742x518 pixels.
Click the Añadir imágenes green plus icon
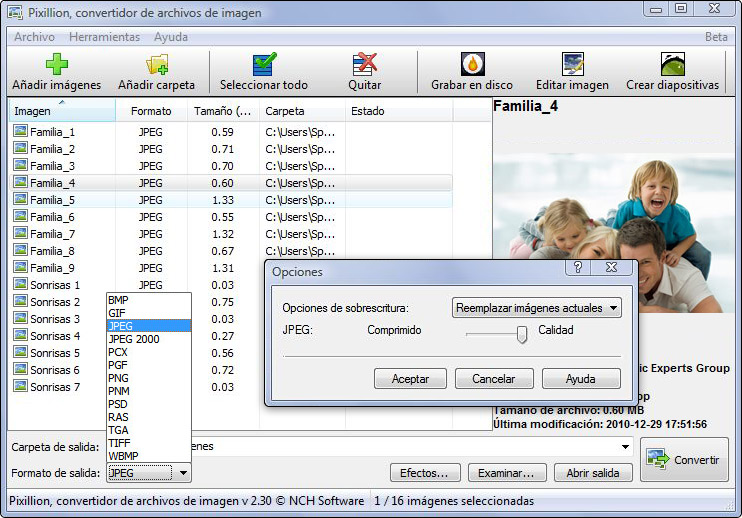(x=57, y=64)
